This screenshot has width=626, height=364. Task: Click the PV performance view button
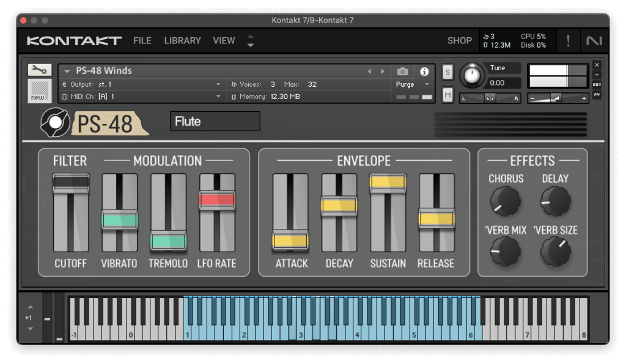[597, 95]
